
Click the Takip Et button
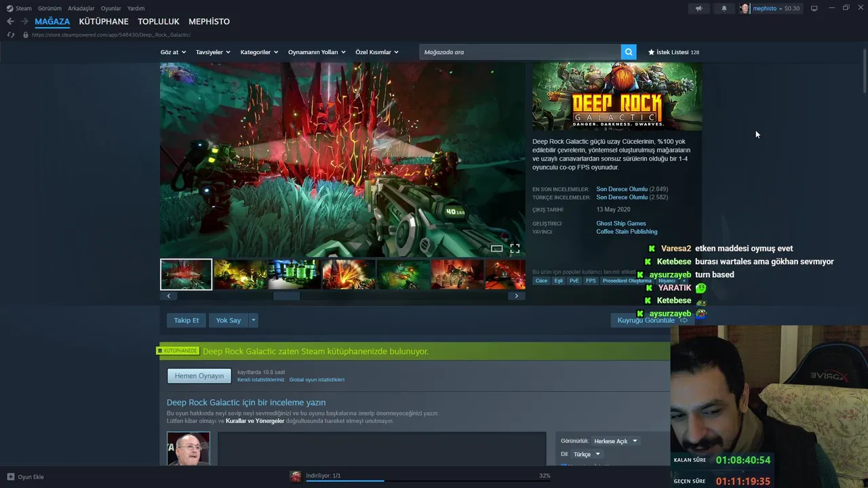tap(186, 320)
